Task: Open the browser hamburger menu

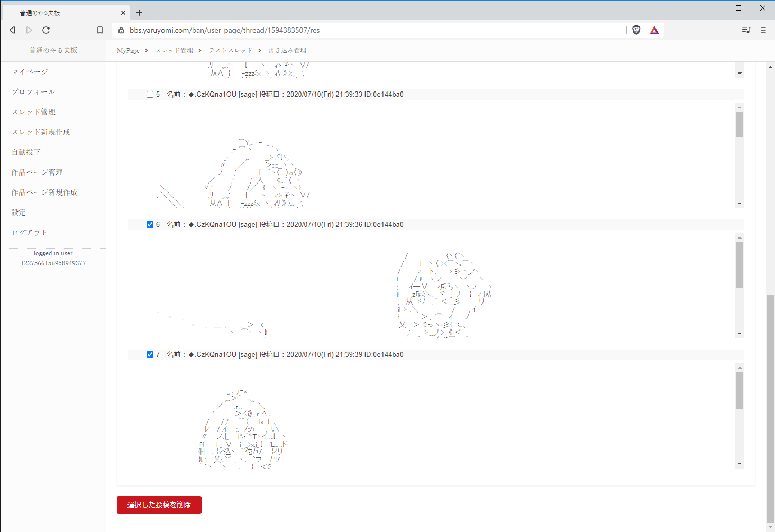Action: coord(763,30)
